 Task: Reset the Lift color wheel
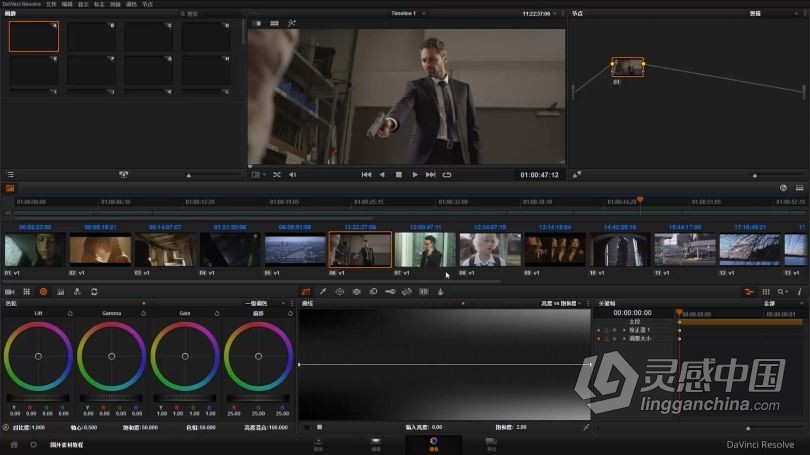pos(70,313)
